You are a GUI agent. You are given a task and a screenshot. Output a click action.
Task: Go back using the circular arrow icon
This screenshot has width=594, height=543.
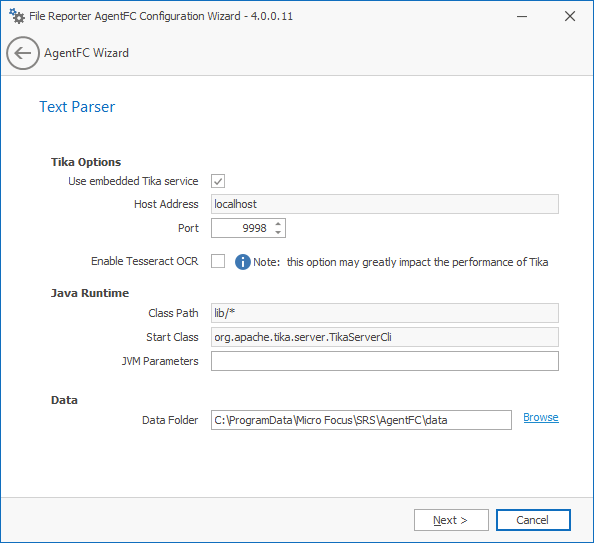tap(23, 53)
